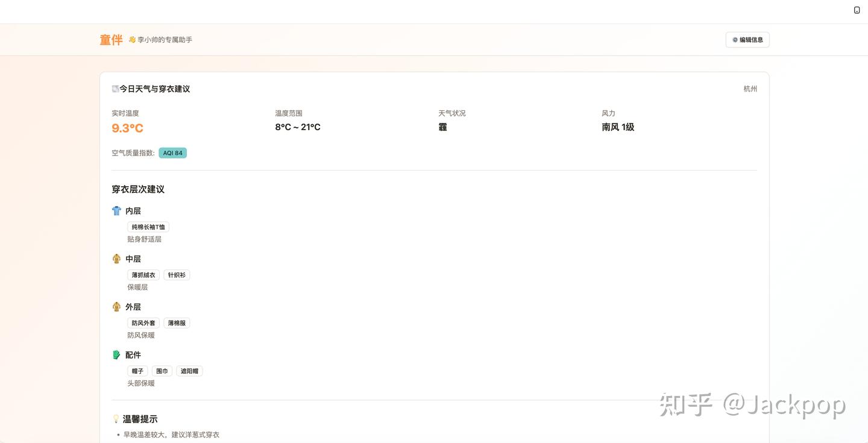
Task: Click the coat icon next to 外层
Action: click(x=116, y=307)
